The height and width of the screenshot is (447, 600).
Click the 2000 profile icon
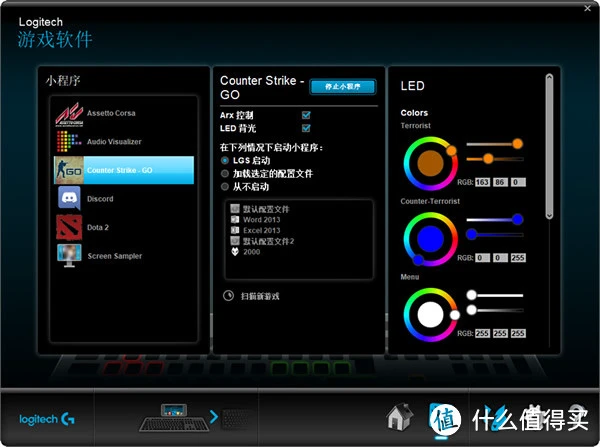pyautogui.click(x=235, y=251)
